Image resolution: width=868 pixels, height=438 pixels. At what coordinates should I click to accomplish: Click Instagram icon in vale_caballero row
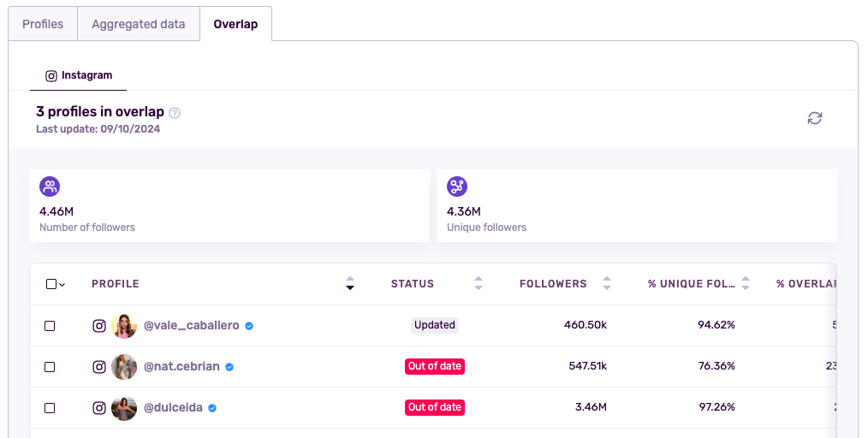click(99, 326)
